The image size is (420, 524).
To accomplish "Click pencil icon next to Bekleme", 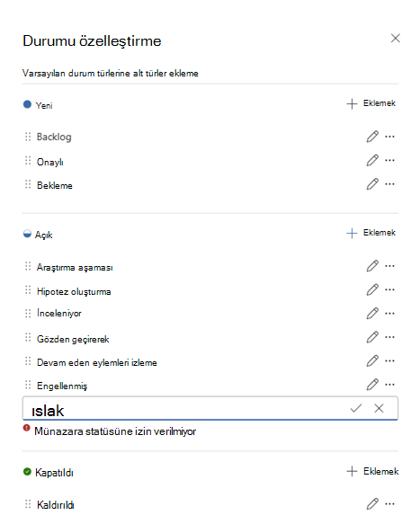I will (372, 183).
